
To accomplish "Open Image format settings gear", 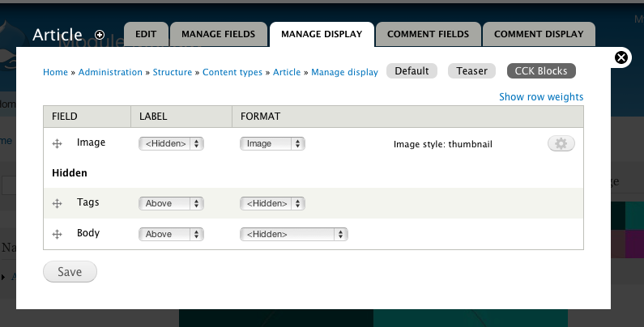I will 561,143.
